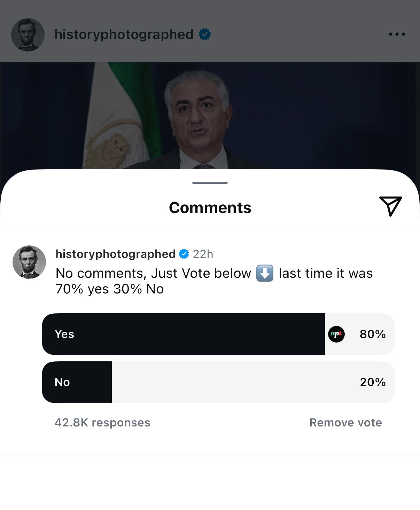Viewport: 420px width, 510px height.
Task: Click the down-arrow emoji in the comment text
Action: click(x=265, y=274)
